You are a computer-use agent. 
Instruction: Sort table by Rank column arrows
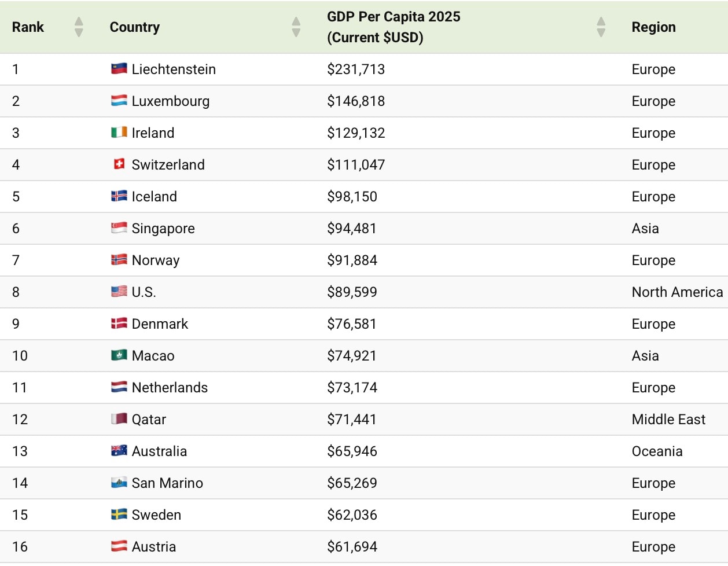(79, 27)
